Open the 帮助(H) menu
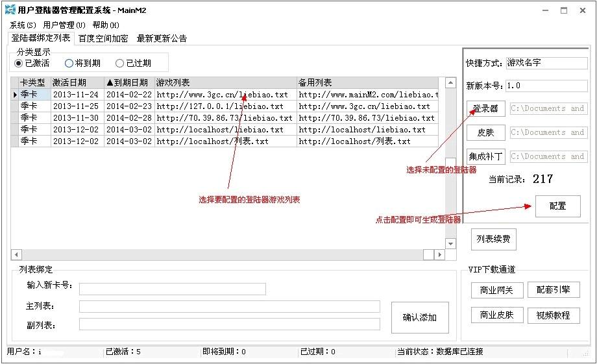The height and width of the screenshot is (364, 597). pyautogui.click(x=106, y=25)
